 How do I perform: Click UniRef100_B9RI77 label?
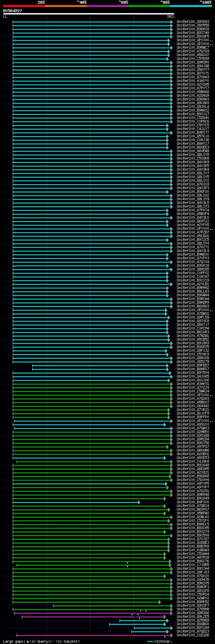click(193, 132)
